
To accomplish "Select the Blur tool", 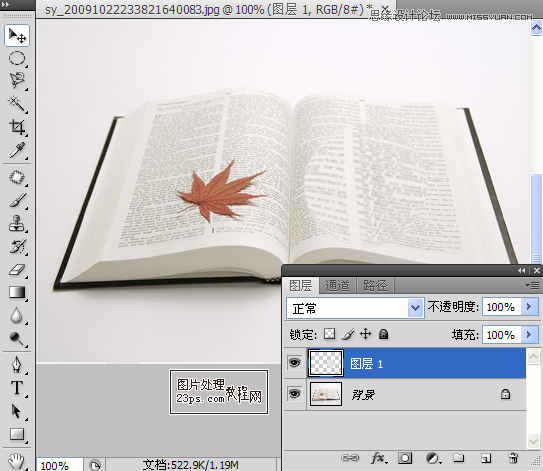I will 17,316.
